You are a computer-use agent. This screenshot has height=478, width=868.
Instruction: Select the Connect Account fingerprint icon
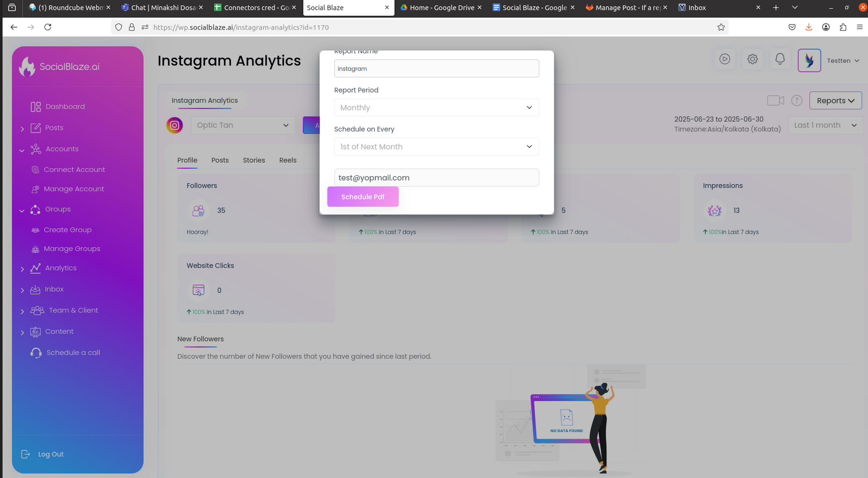pyautogui.click(x=35, y=169)
